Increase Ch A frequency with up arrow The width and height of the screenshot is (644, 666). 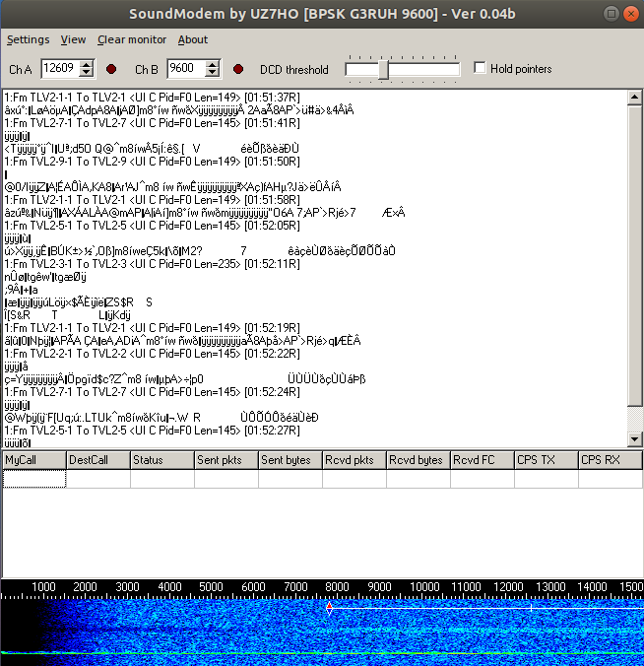click(x=87, y=64)
